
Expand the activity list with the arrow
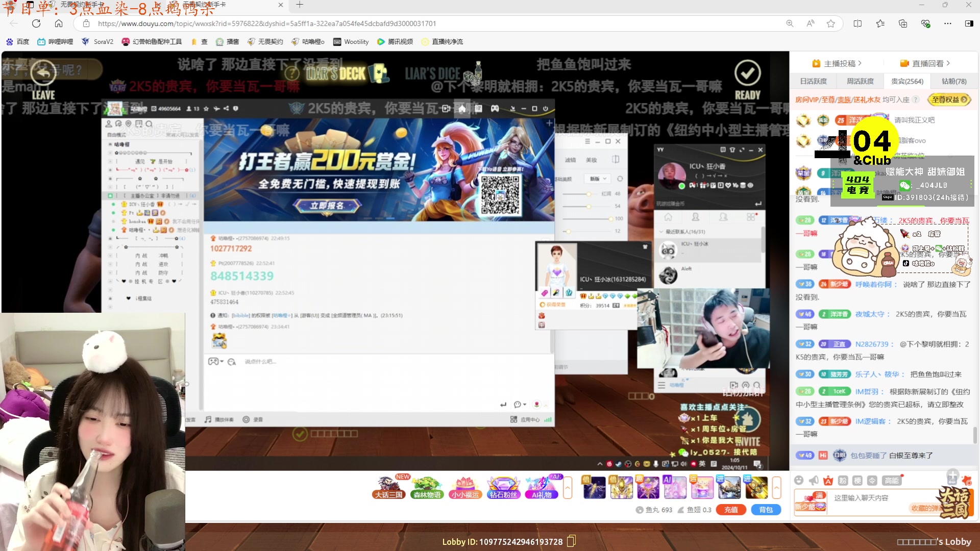568,488
